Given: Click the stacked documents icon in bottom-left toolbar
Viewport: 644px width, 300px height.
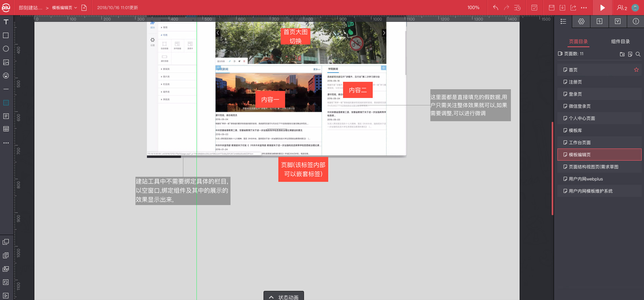Looking at the screenshot, I should click(6, 255).
